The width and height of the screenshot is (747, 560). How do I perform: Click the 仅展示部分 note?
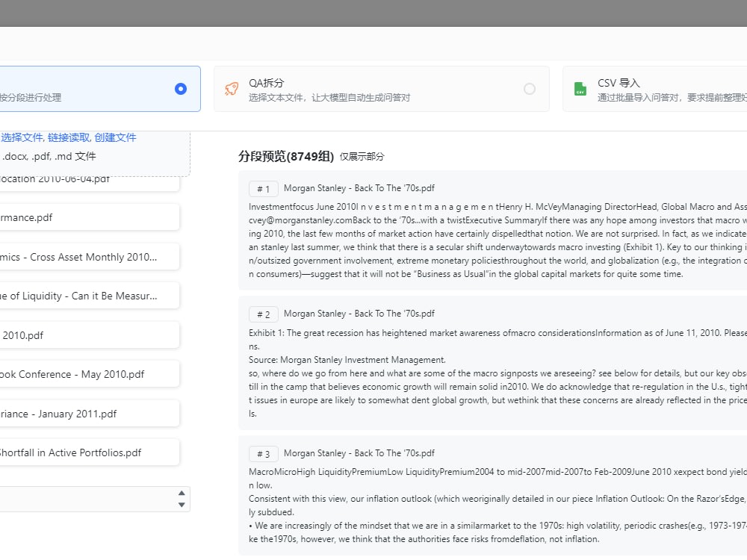pyautogui.click(x=362, y=157)
